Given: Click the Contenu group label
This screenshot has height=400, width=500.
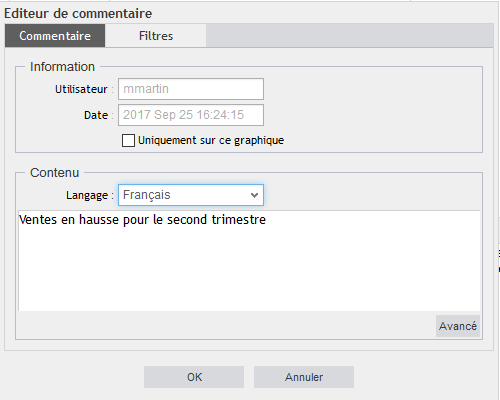Looking at the screenshot, I should (55, 173).
